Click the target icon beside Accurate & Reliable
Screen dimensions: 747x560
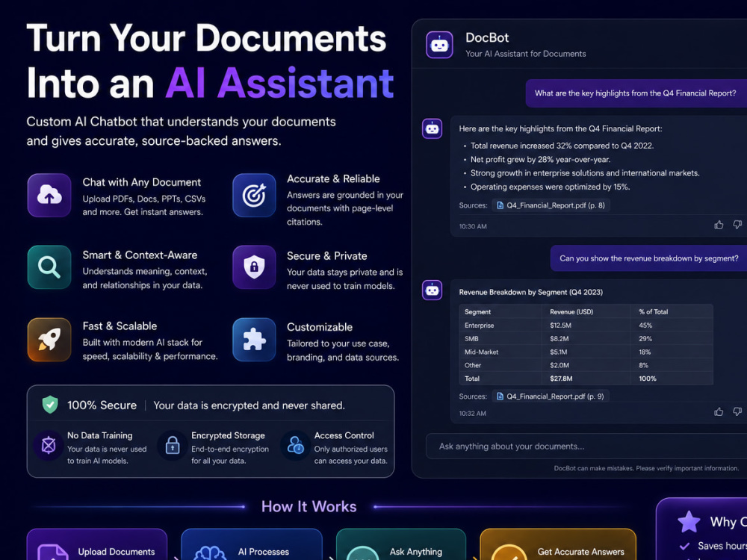pyautogui.click(x=254, y=195)
